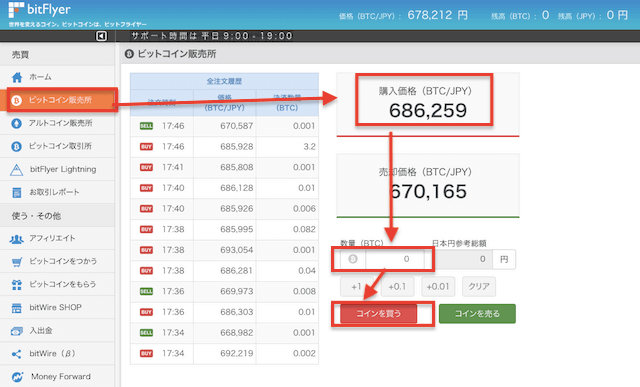Click the bitcoin icon in page title ビットコイン販売所
The height and width of the screenshot is (387, 640).
[129, 54]
